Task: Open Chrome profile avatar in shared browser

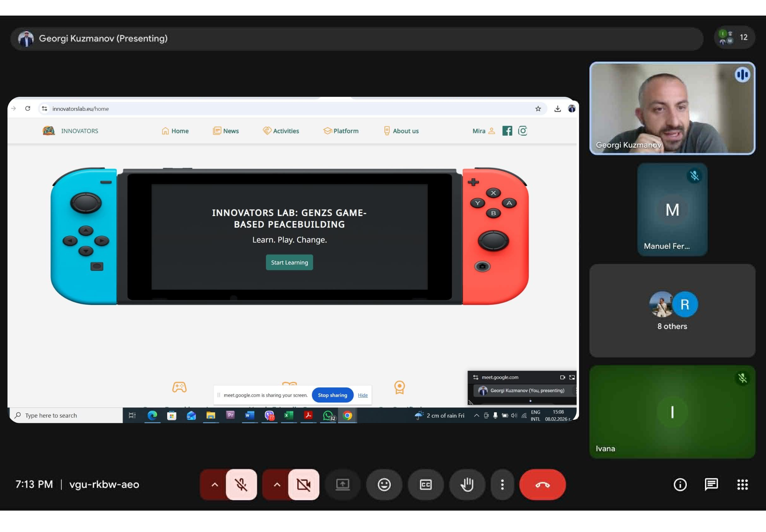Action: pos(572,109)
